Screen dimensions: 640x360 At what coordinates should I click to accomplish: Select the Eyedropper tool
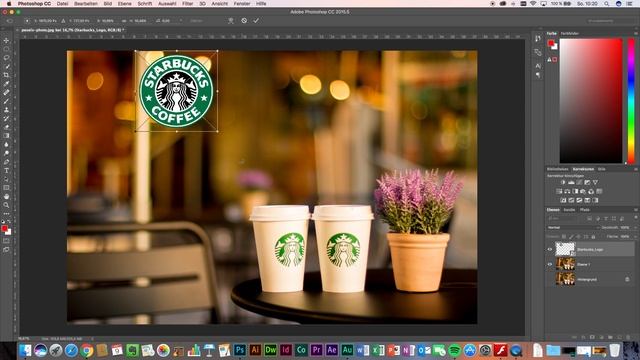6,84
